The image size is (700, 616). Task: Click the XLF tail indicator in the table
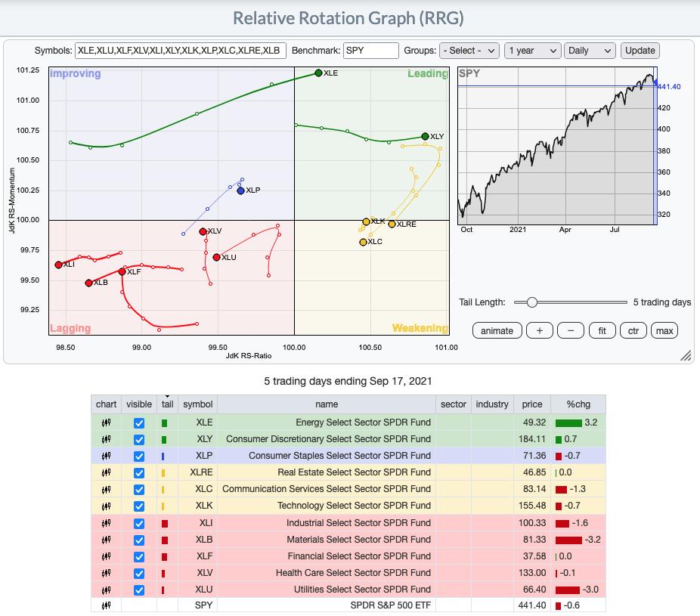click(164, 556)
